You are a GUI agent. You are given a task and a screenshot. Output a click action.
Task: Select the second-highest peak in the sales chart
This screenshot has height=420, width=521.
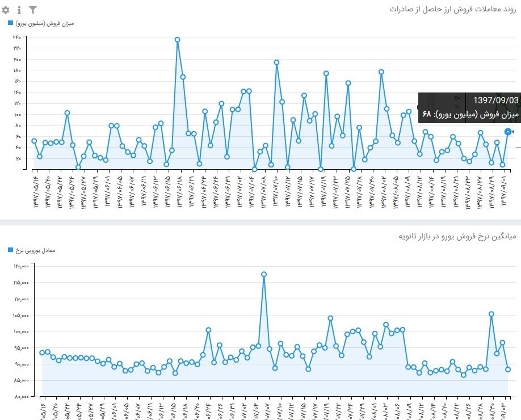pos(276,62)
